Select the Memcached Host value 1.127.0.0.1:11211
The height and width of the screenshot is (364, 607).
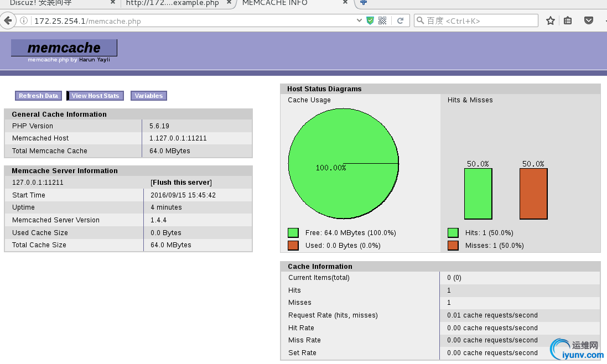178,138
